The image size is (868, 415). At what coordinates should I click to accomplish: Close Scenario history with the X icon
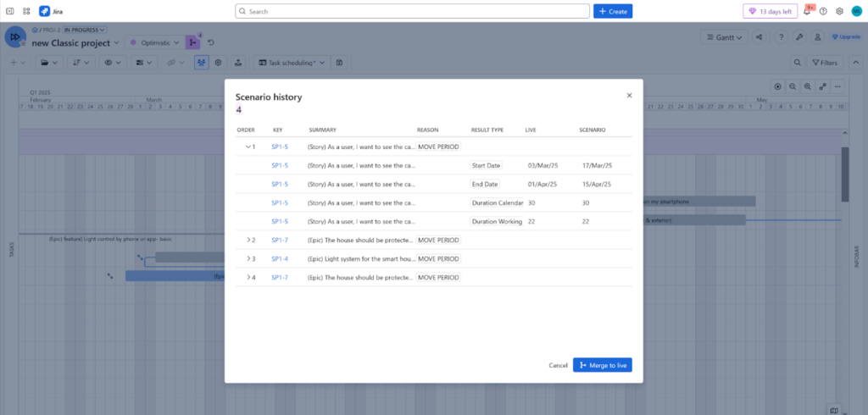pos(629,96)
